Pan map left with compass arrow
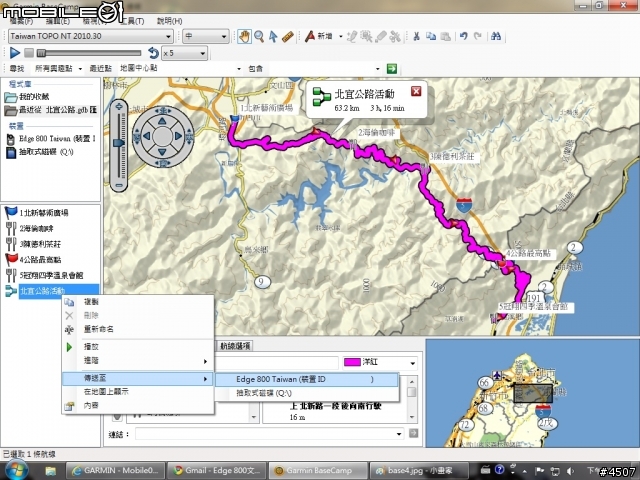Viewport: 640px width, 480px height. [x=147, y=136]
